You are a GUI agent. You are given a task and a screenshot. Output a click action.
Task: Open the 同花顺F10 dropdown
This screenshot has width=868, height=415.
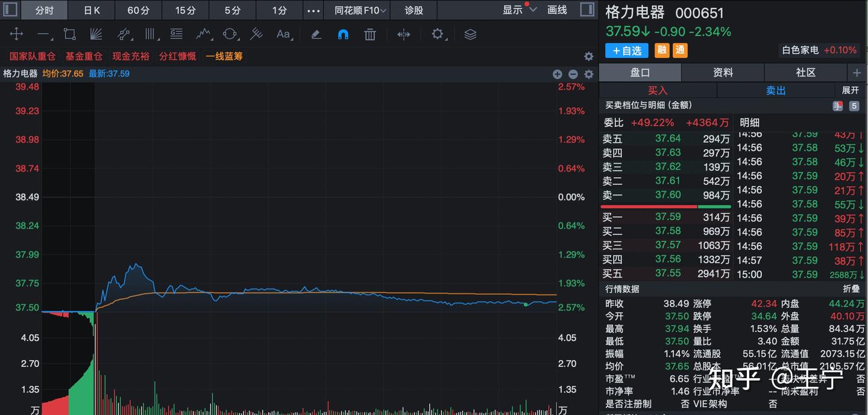[360, 10]
